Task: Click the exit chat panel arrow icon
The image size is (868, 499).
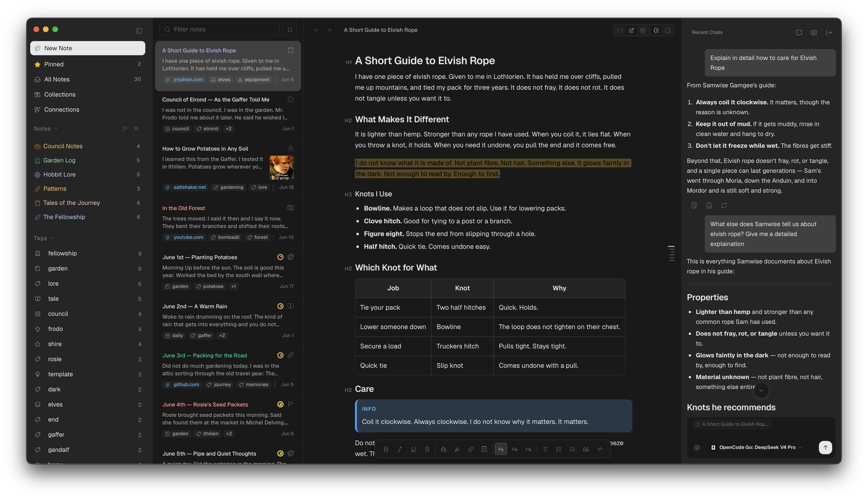Action: tap(829, 33)
